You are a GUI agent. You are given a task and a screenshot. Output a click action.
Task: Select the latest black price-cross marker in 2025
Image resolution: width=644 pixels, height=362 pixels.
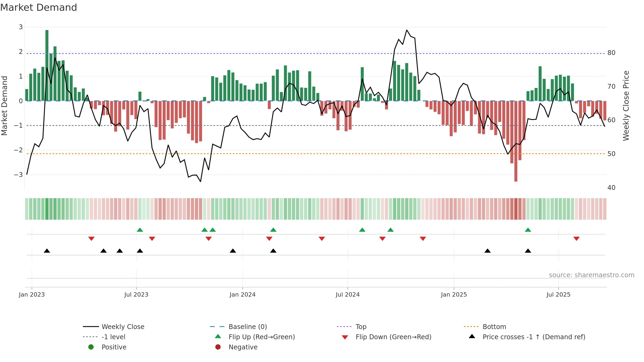tap(528, 251)
